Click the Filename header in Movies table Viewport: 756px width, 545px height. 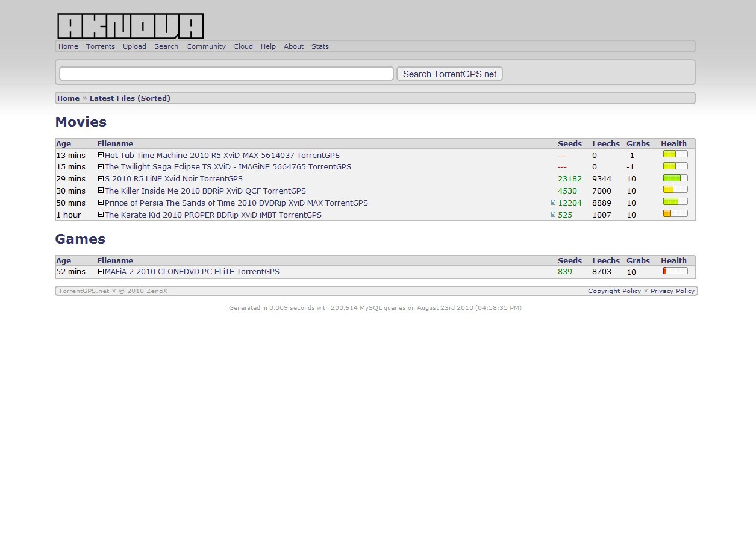(115, 143)
